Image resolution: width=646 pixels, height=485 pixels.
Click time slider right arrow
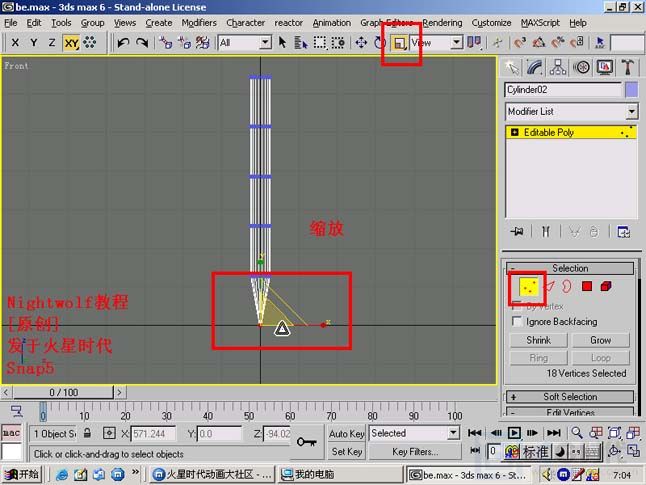tap(119, 392)
